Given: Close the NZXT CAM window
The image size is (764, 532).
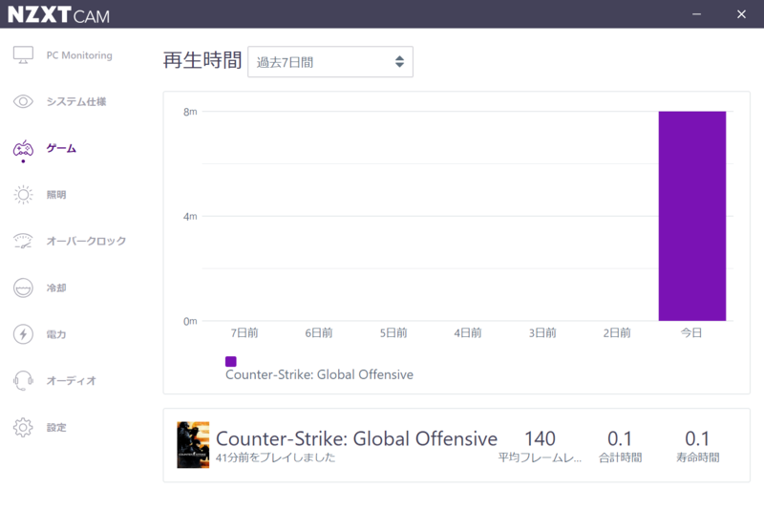Looking at the screenshot, I should tap(742, 14).
